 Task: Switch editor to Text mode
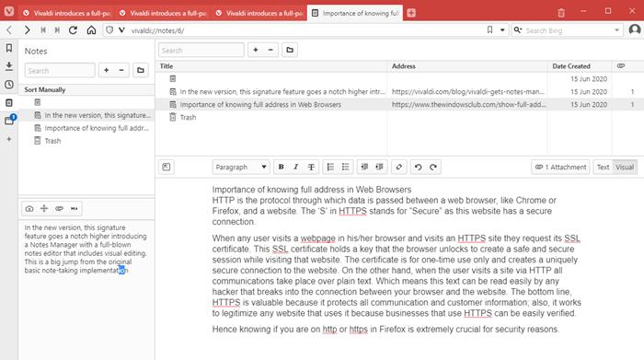(603, 167)
